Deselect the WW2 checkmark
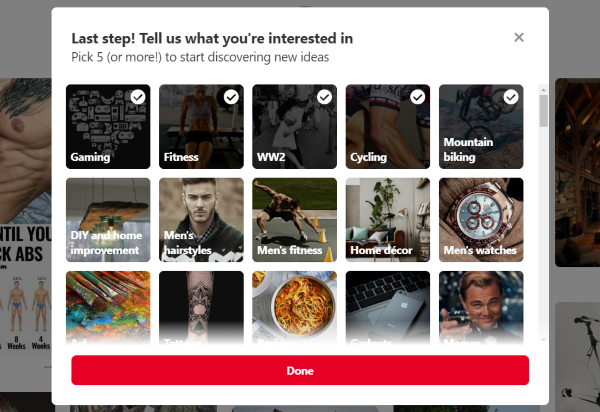Viewport: 600px width, 412px height. 324,97
